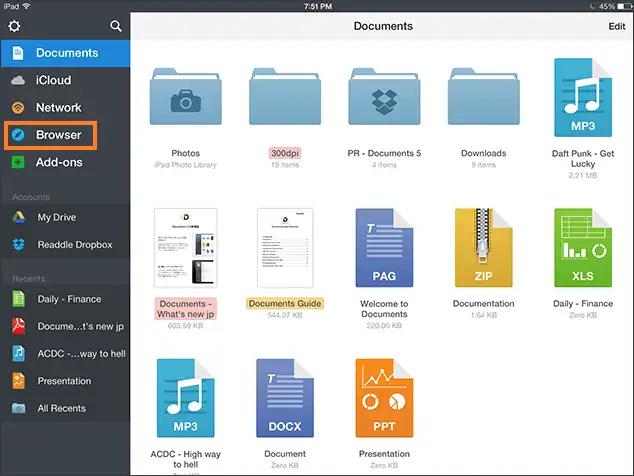Play ACDC - High way to hell MP3 icon

(x=186, y=398)
